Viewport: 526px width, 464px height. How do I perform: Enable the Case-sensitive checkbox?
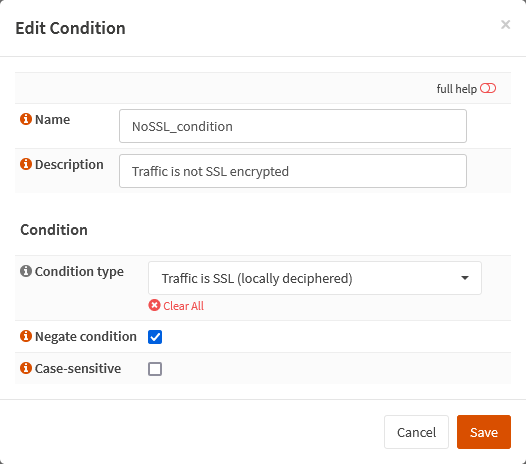(155, 369)
